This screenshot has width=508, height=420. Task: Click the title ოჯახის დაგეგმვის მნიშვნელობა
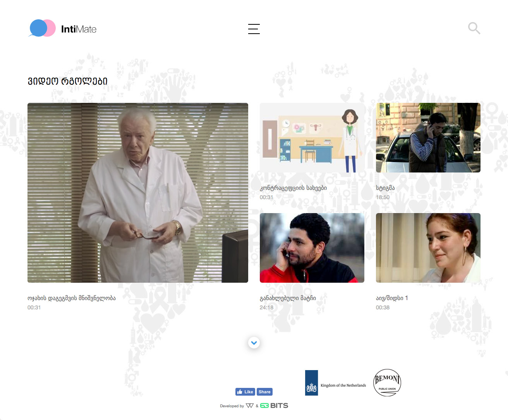(x=72, y=298)
